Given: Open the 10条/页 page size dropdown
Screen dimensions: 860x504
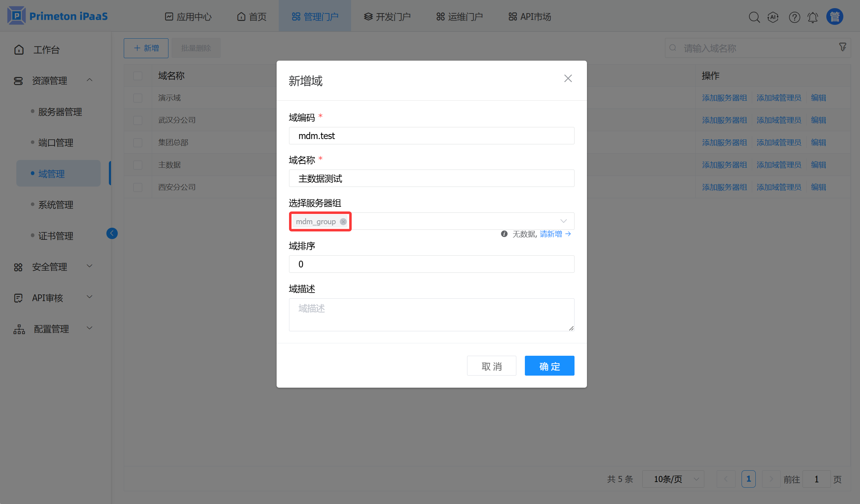Looking at the screenshot, I should pyautogui.click(x=673, y=479).
